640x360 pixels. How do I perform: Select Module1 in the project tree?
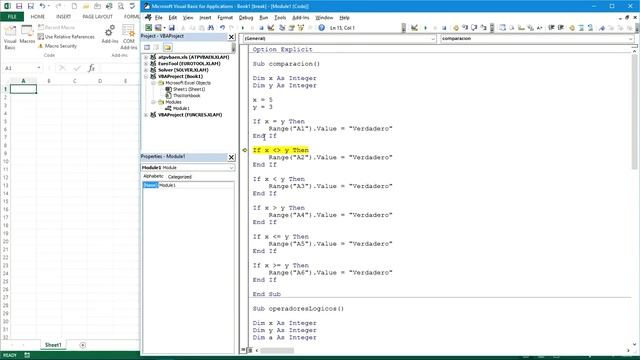(x=181, y=109)
